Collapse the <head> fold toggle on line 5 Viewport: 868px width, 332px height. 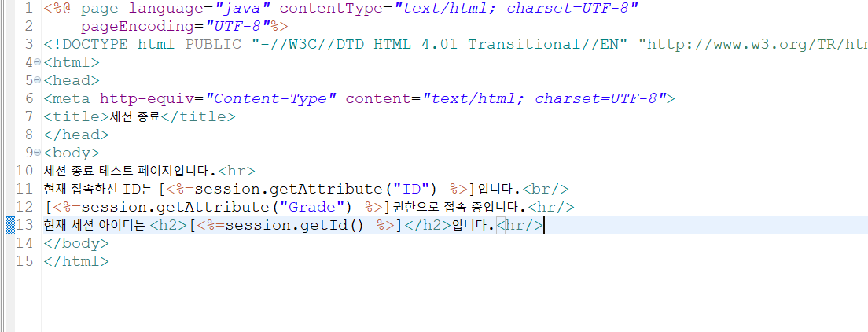pos(37,79)
